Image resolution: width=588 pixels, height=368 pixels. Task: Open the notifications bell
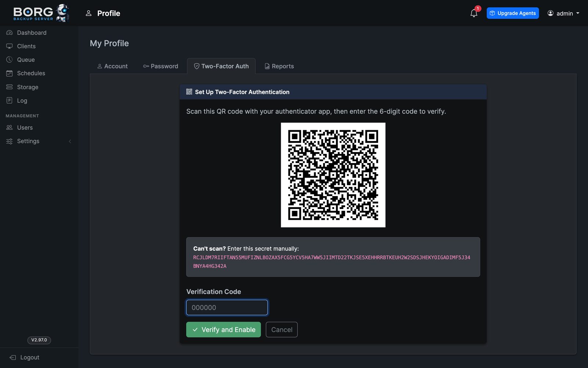point(474,13)
